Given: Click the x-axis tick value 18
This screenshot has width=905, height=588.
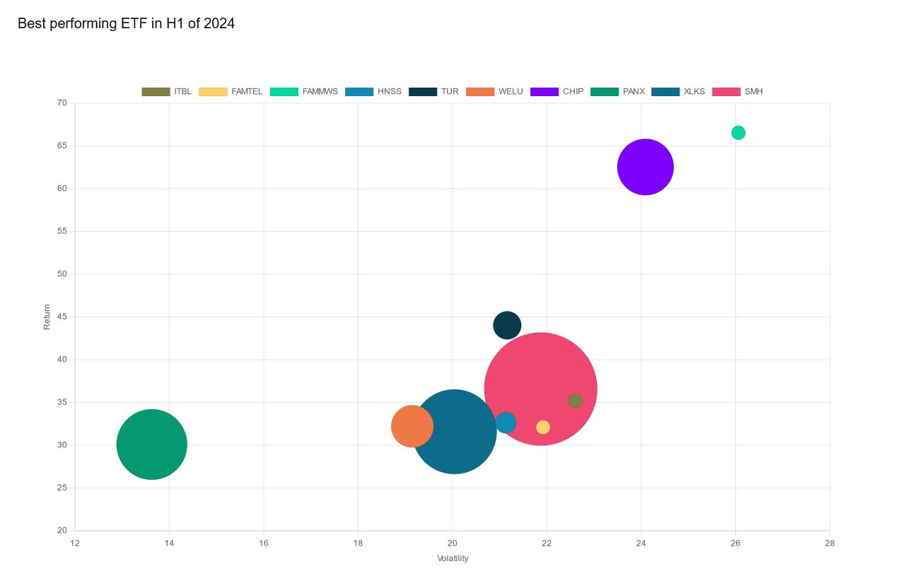Looking at the screenshot, I should [358, 543].
